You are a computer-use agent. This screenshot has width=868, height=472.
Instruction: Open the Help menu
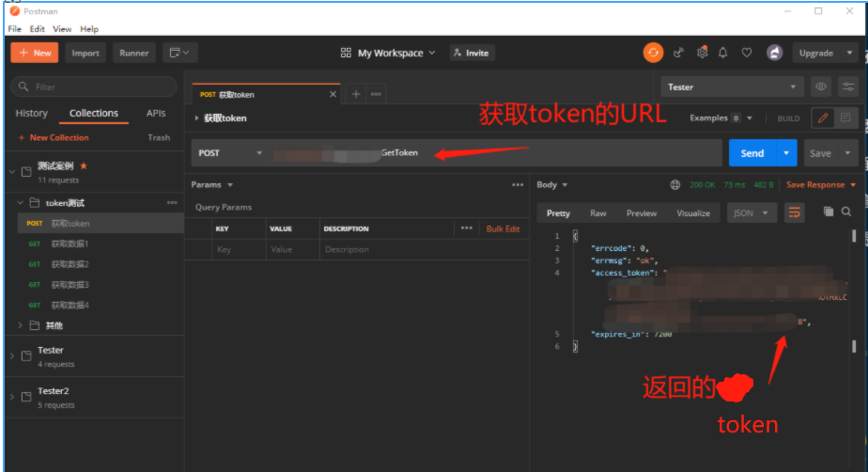(89, 29)
